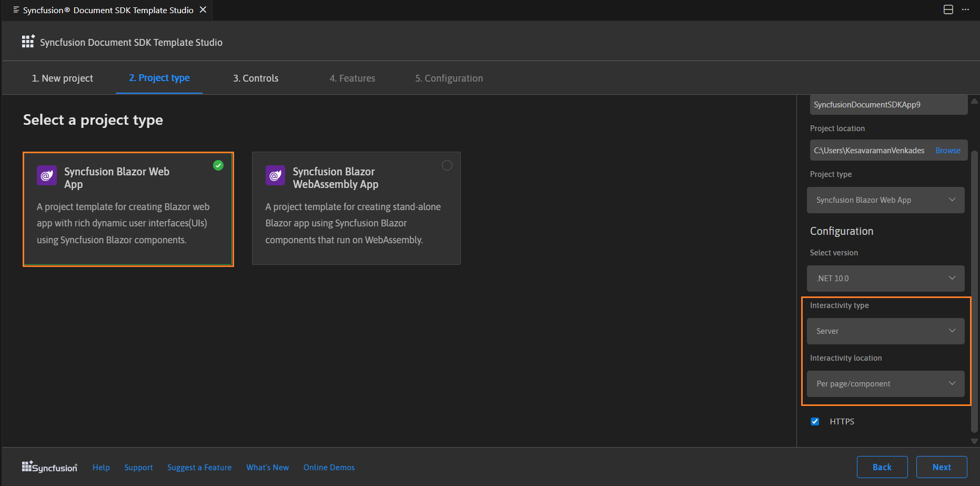The image size is (980, 486).
Task: Open the ellipsis options menu in the title bar
Action: [x=966, y=9]
